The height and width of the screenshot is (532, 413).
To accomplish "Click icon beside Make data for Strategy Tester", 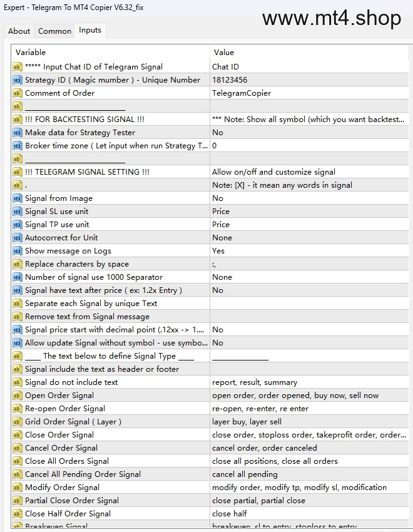I will (17, 133).
